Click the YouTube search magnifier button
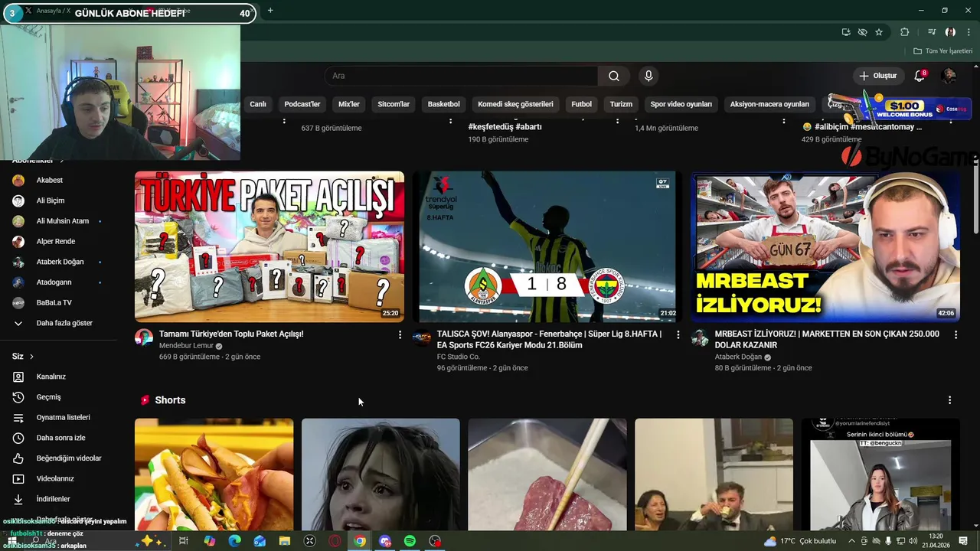980x551 pixels. click(x=614, y=76)
